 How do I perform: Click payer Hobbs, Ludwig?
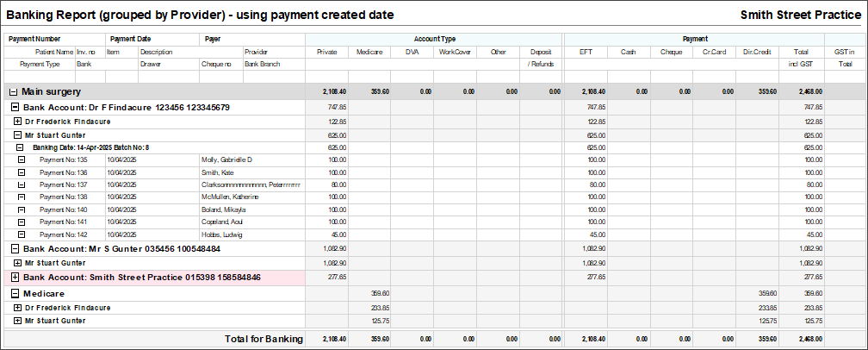pyautogui.click(x=222, y=234)
